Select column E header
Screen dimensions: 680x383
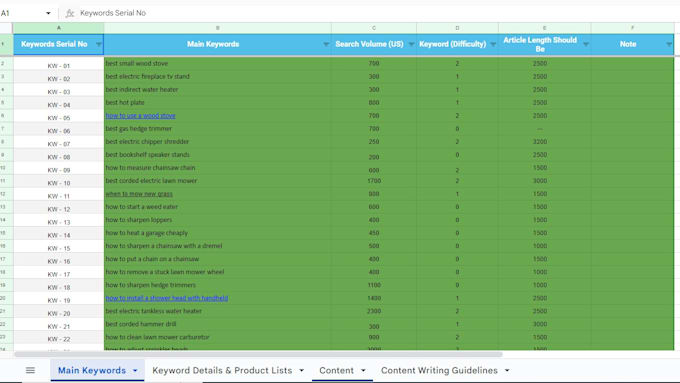[544, 28]
